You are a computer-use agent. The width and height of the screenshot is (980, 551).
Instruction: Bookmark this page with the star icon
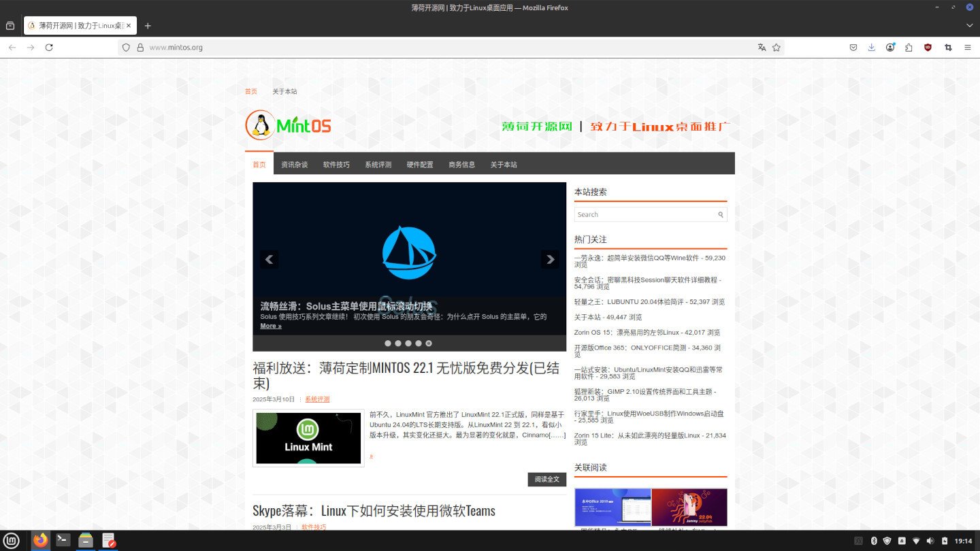point(777,48)
